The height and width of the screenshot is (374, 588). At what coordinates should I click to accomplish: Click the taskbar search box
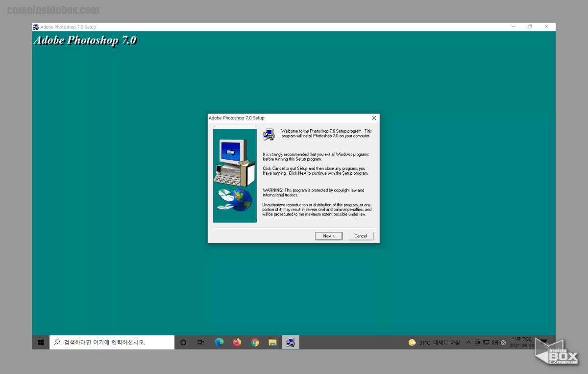click(112, 342)
